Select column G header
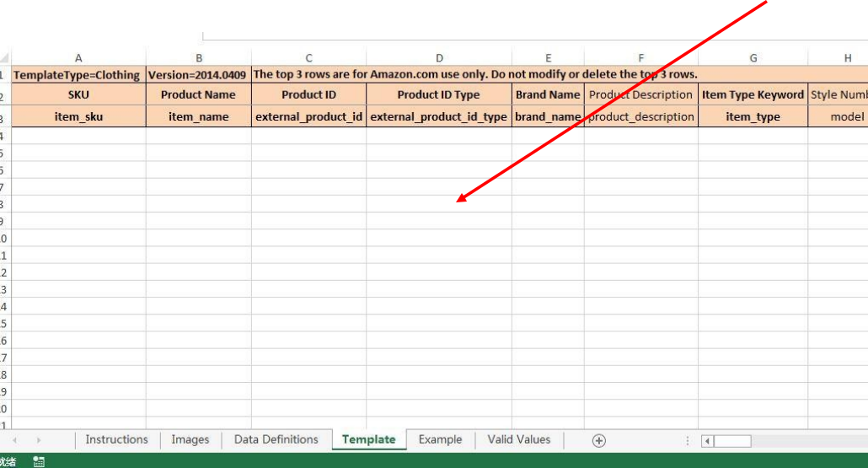868x468 pixels. pos(753,58)
